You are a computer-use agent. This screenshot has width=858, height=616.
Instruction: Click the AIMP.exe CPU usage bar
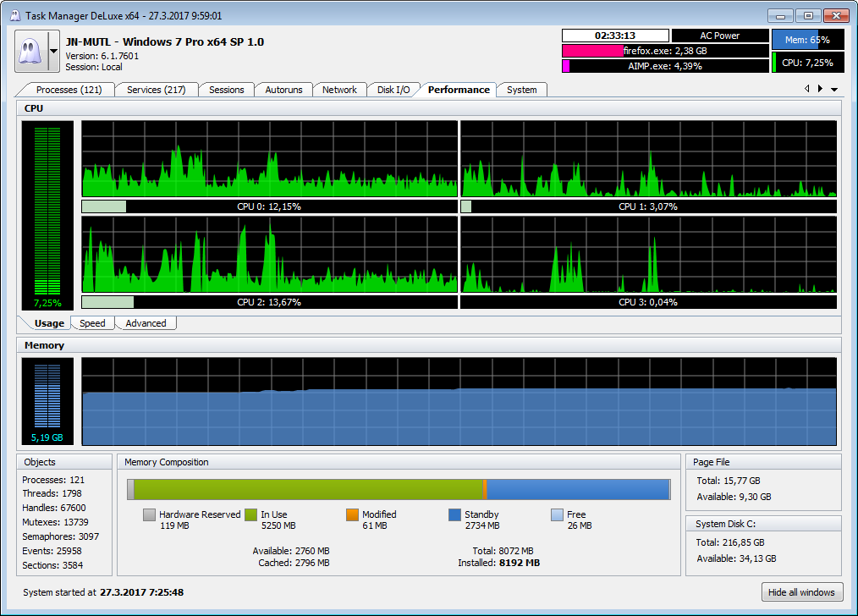(665, 66)
